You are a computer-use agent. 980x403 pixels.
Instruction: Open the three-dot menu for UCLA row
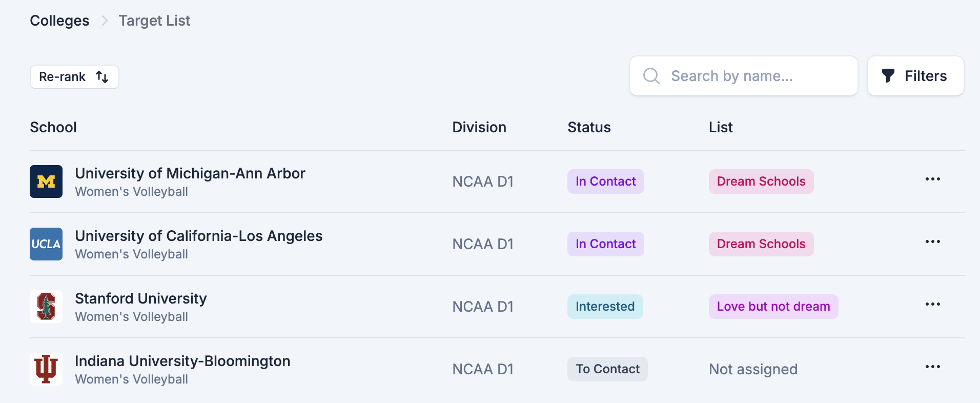point(933,242)
